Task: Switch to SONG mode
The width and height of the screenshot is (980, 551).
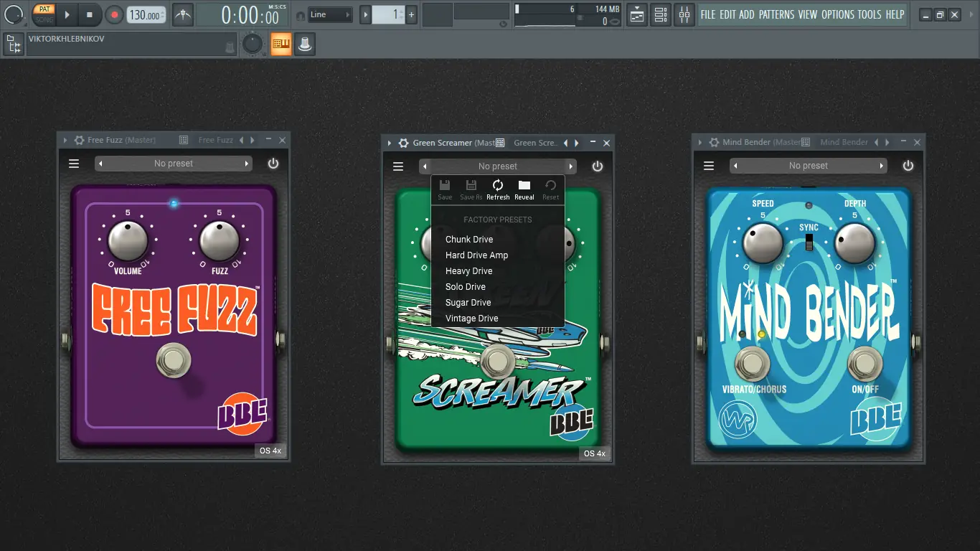Action: [x=44, y=19]
